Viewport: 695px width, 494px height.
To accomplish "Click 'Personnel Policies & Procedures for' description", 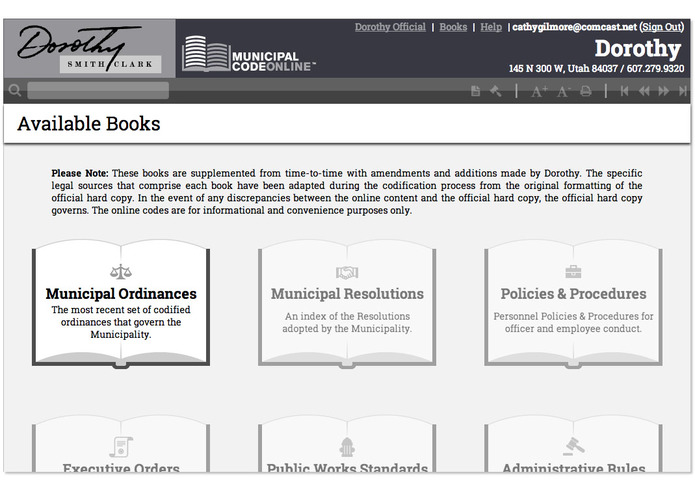I will 573,316.
